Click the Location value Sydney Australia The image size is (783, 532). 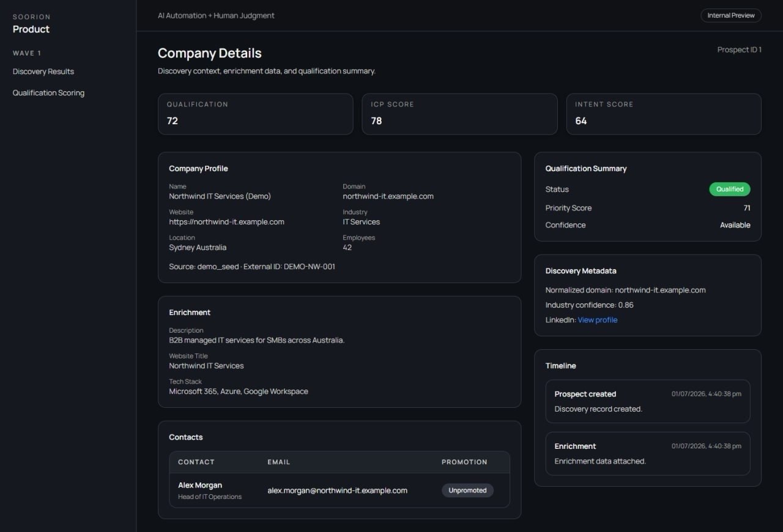coord(198,248)
